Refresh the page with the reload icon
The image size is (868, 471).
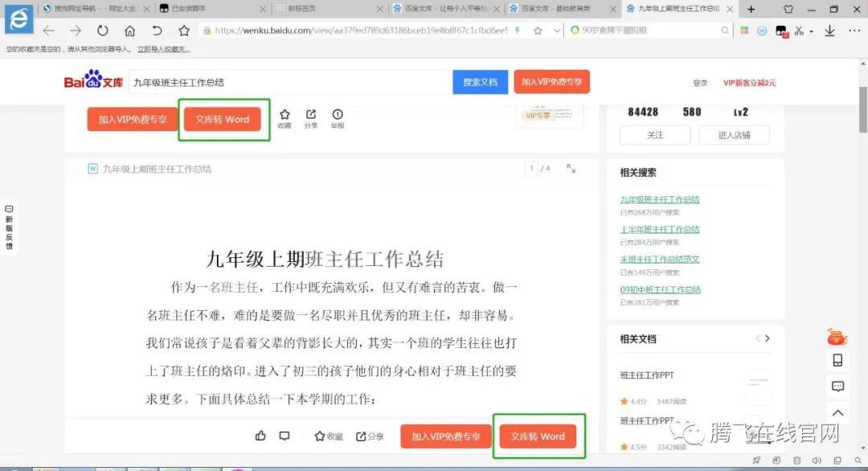(x=102, y=31)
